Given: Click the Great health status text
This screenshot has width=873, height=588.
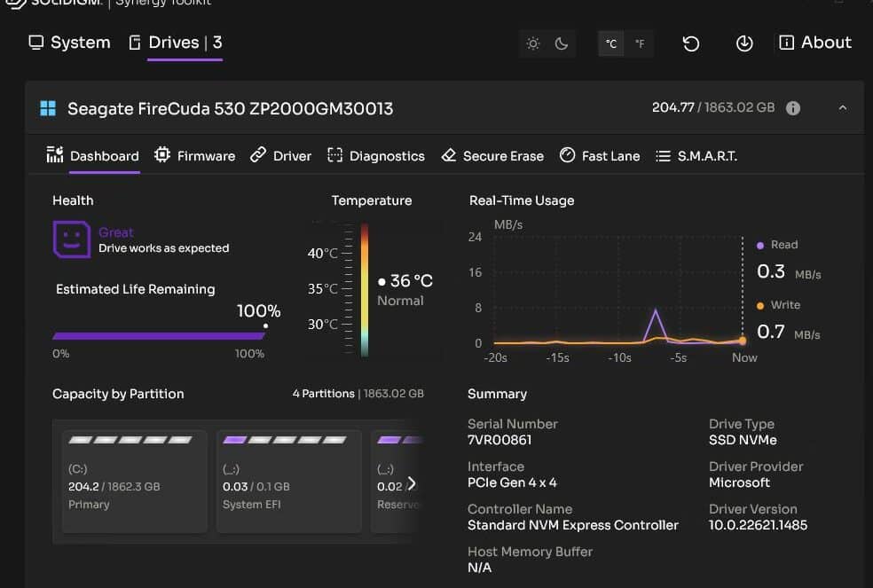Looking at the screenshot, I should point(116,232).
